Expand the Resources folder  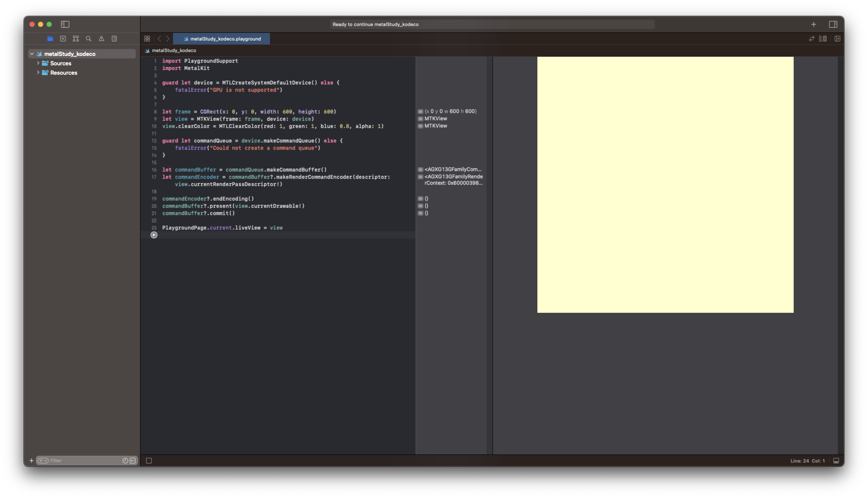click(38, 73)
